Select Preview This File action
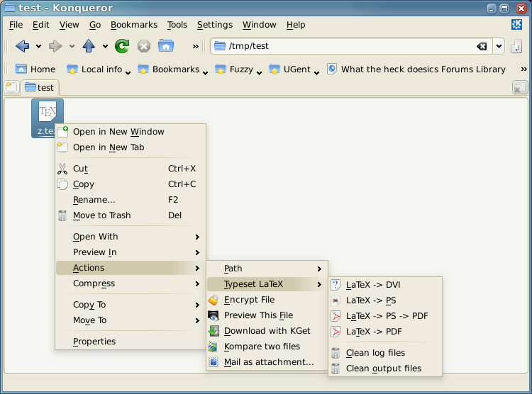The image size is (532, 394). (267, 315)
